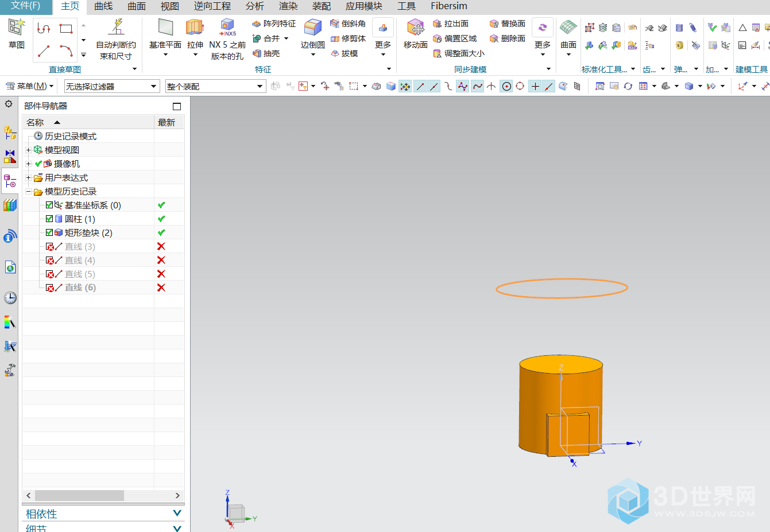Expand the 用户表达式 tree node
Screen dimensions: 770x532
[28, 177]
